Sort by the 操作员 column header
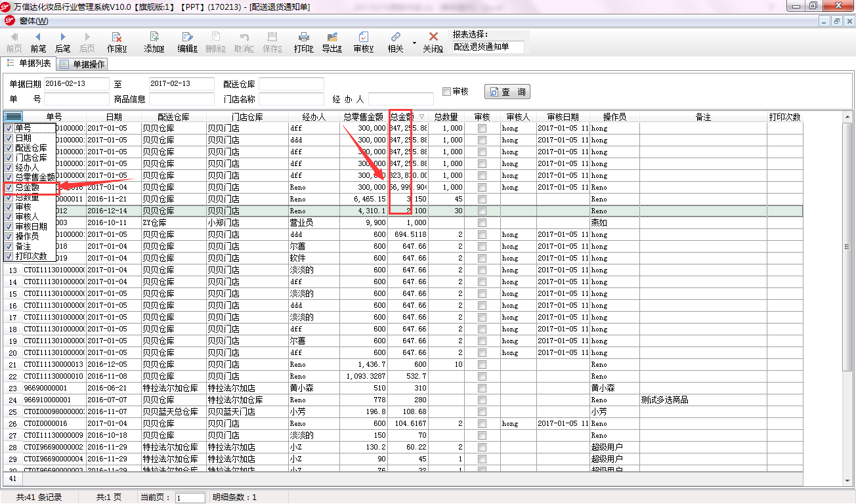Image resolution: width=856 pixels, height=504 pixels. [614, 117]
